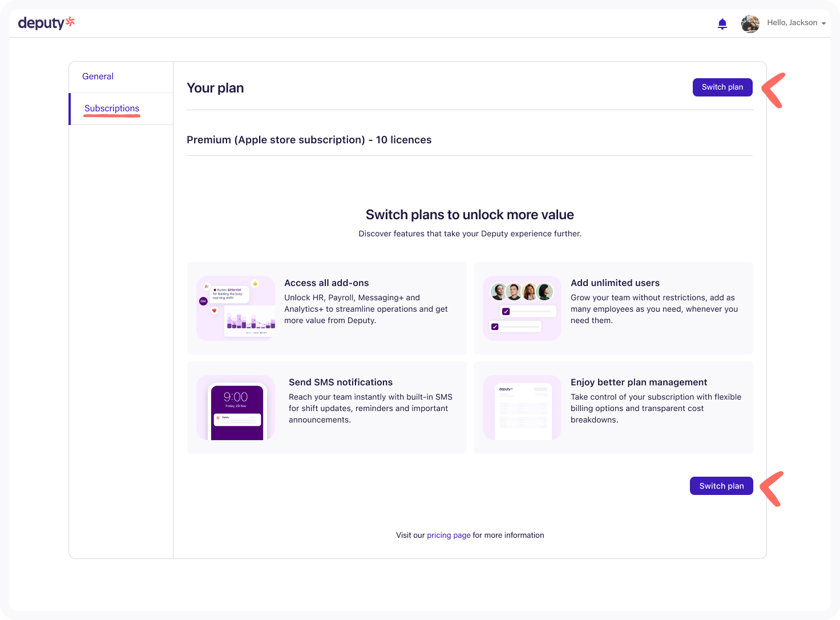Click the top Switch plan button
Viewport: 840px width, 620px height.
722,87
